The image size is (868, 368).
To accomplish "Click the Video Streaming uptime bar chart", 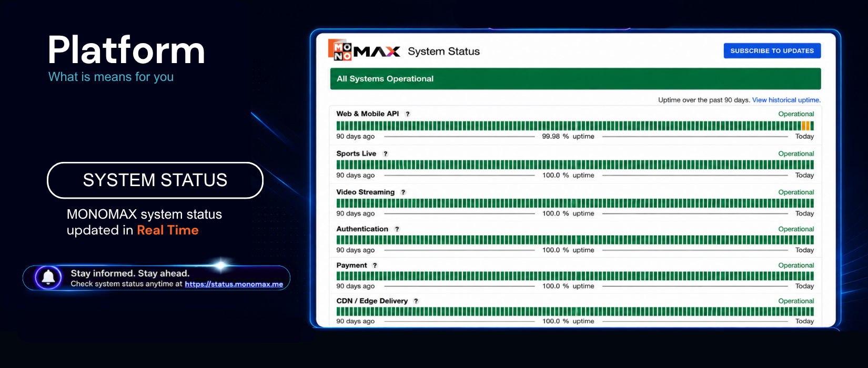I will 575,203.
